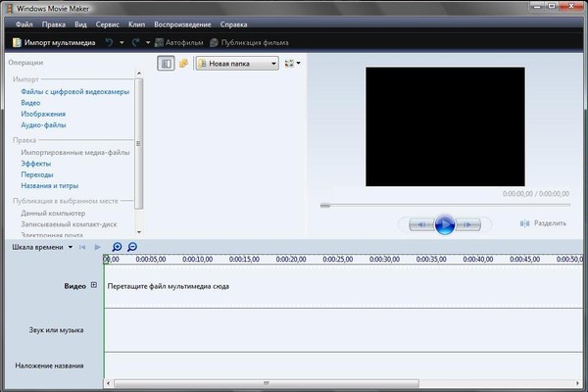Open the Клип menu
Screen dimensions: 588x392
(x=136, y=24)
